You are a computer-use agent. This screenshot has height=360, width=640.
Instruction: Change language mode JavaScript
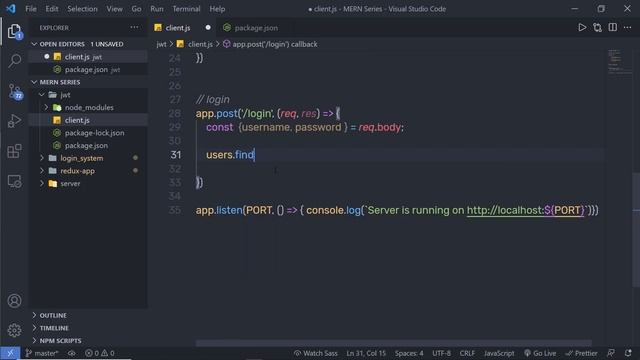[499, 353]
